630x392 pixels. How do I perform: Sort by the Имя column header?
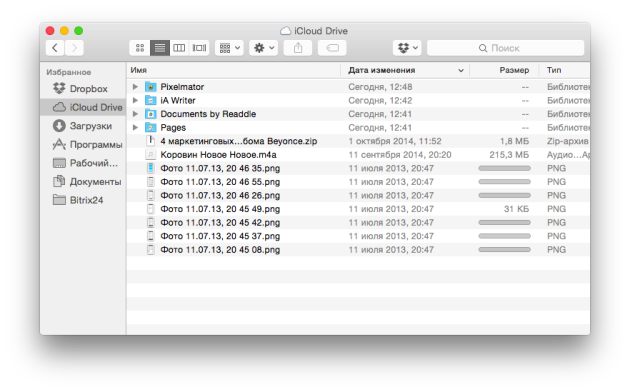tap(234, 70)
